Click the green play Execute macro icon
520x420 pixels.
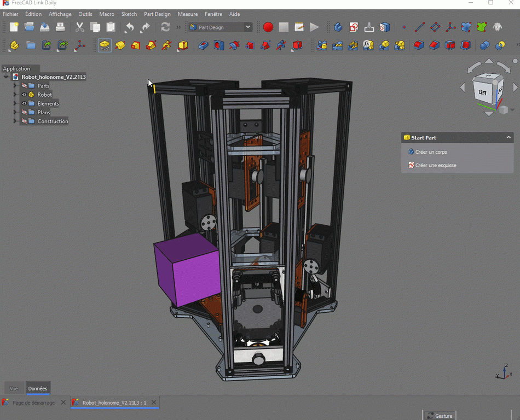(314, 27)
